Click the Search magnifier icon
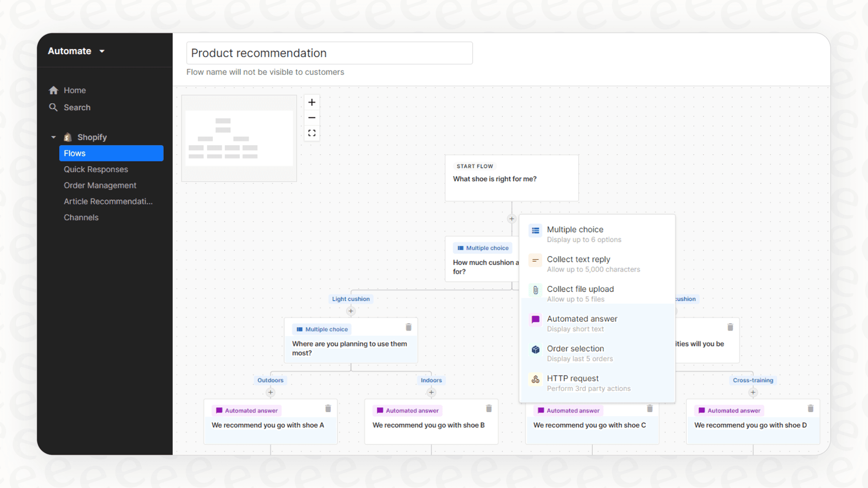Image resolution: width=868 pixels, height=488 pixels. [x=54, y=107]
